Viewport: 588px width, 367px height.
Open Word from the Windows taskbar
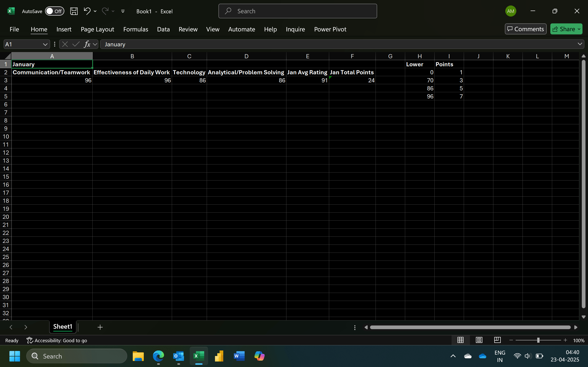point(239,356)
